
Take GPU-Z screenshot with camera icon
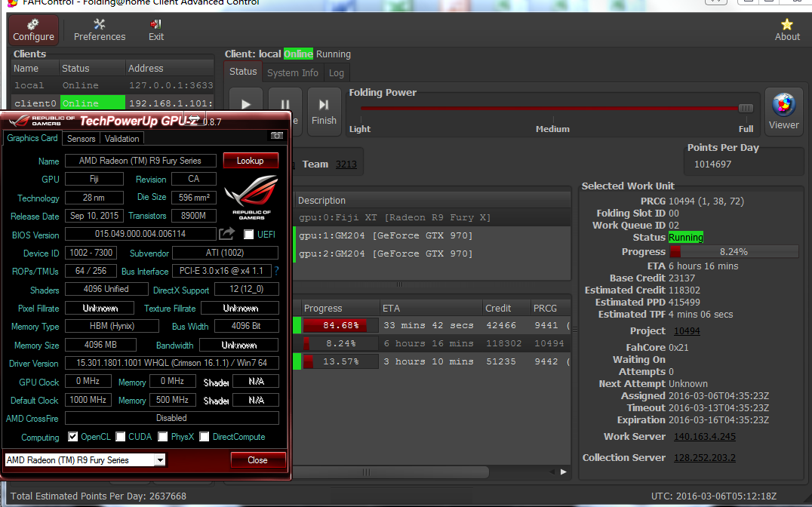(277, 136)
